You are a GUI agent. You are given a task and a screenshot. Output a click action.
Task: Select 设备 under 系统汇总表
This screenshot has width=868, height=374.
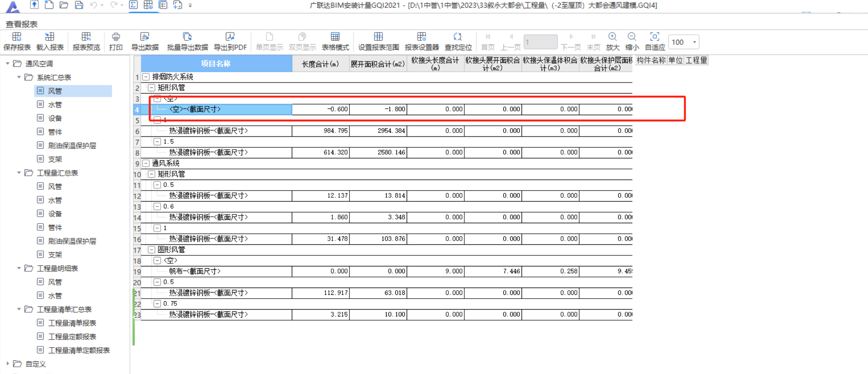pos(55,118)
